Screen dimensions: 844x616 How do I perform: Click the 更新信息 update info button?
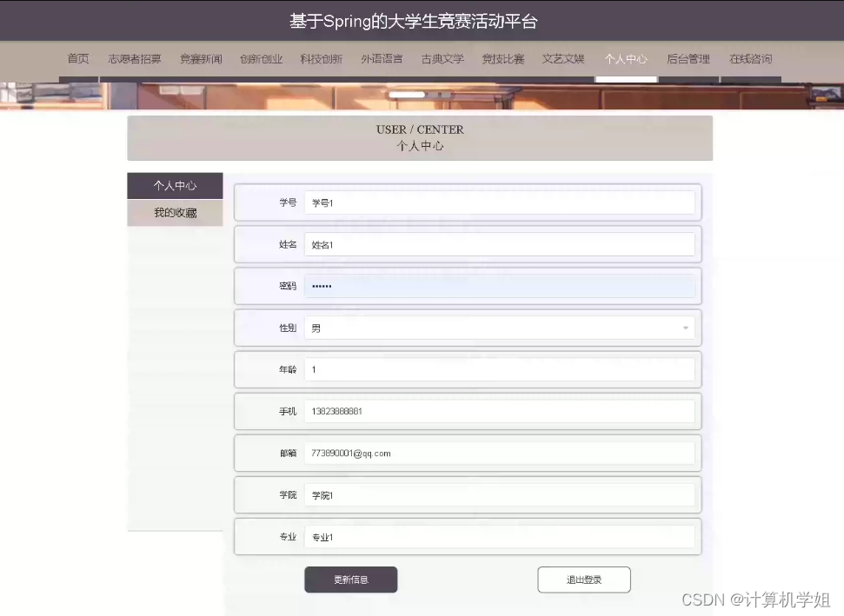[350, 580]
